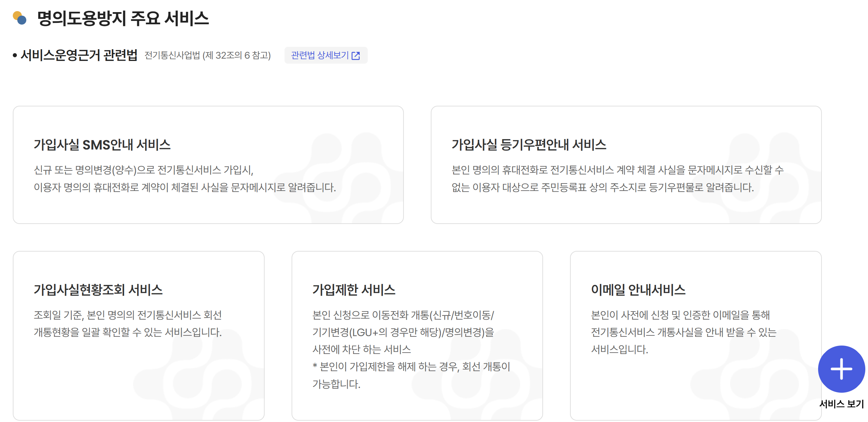The width and height of the screenshot is (868, 422).
Task: Open the 가입사실 SMS안내 서비스 card
Action: (102, 145)
